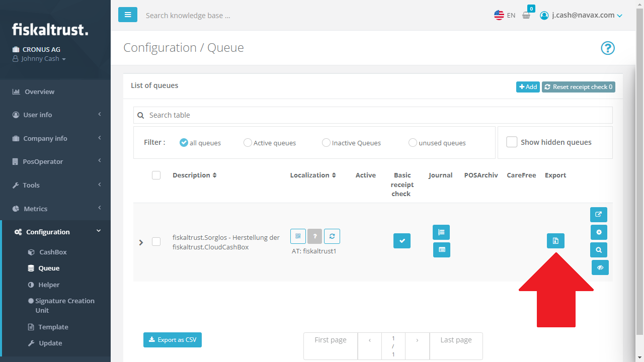This screenshot has width=644, height=362.
Task: Open the Johnny Cash account dropdown
Action: pyautogui.click(x=39, y=59)
